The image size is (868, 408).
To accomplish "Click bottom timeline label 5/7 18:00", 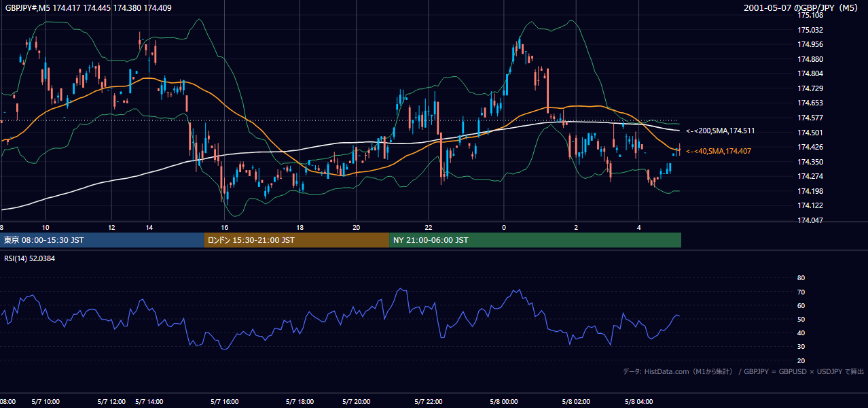I will [x=300, y=402].
